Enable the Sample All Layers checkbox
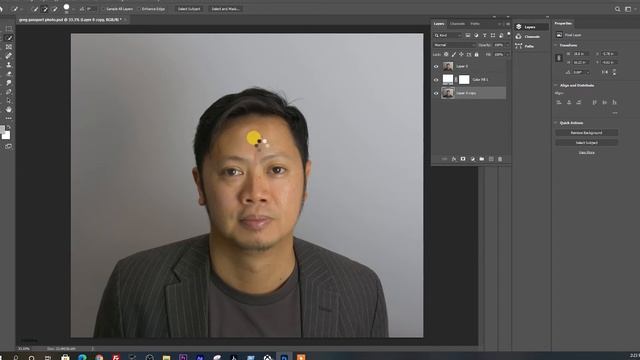The width and height of the screenshot is (640, 360). click(104, 9)
